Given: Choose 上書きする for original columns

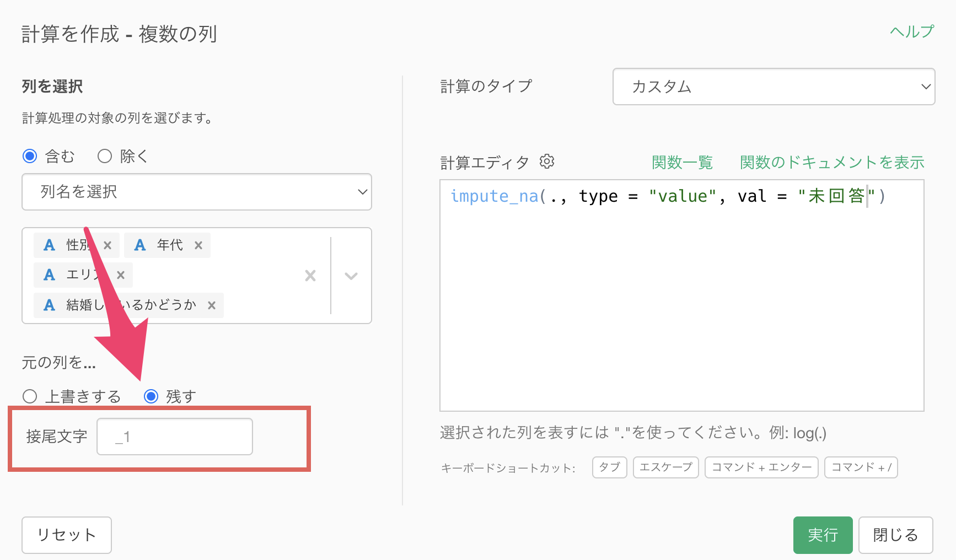Looking at the screenshot, I should pos(30,396).
